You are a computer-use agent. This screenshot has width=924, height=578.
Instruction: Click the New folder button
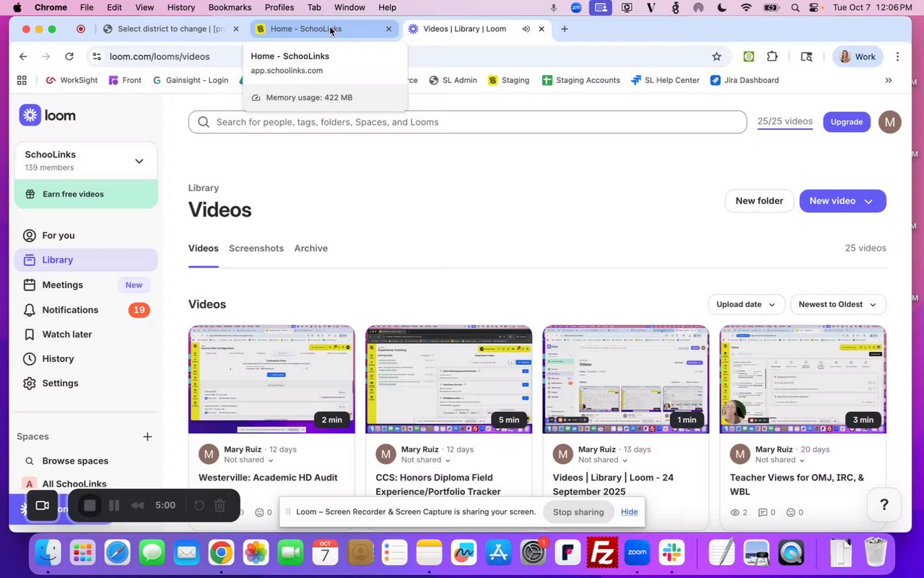759,201
